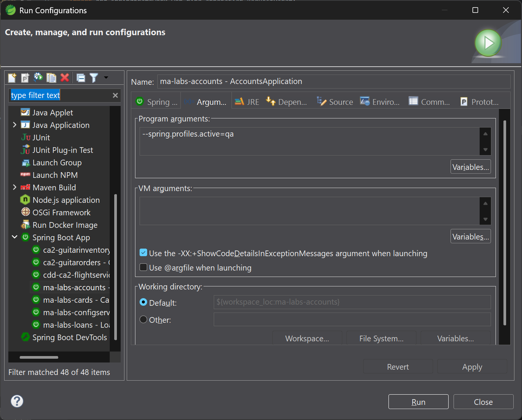Open the working directory Variables... button

point(455,338)
